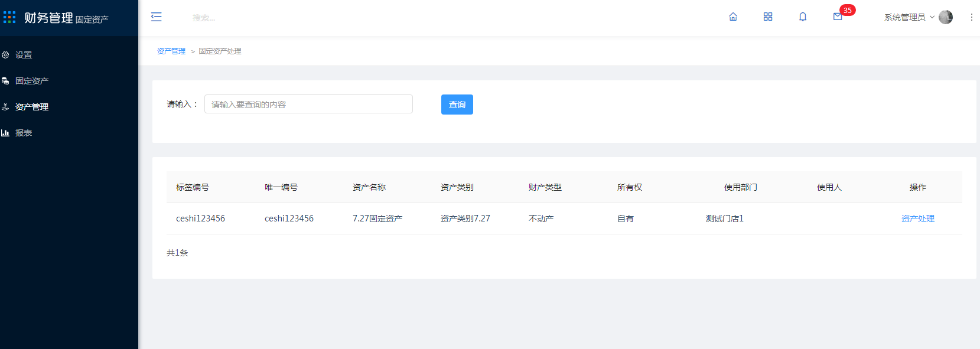
Task: Click the icon beside 固定资产 in the sidebar
Action: (x=5, y=81)
